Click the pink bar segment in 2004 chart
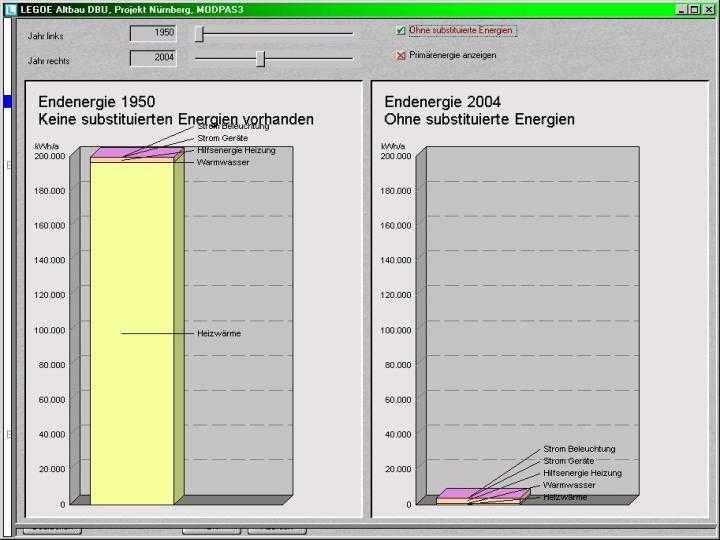Screen dimensions: 720x540 pyautogui.click(x=482, y=493)
